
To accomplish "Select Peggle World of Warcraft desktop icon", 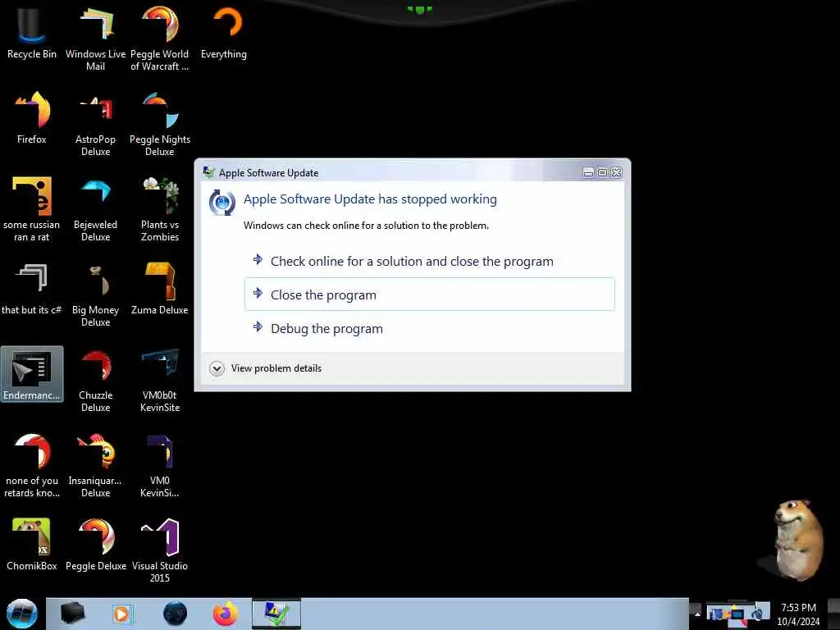I will tap(160, 39).
